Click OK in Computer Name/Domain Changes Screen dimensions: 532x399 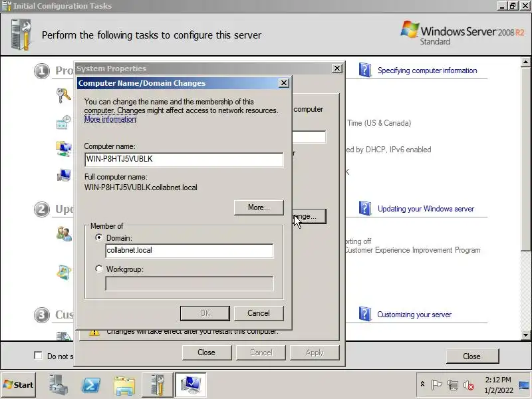point(205,313)
